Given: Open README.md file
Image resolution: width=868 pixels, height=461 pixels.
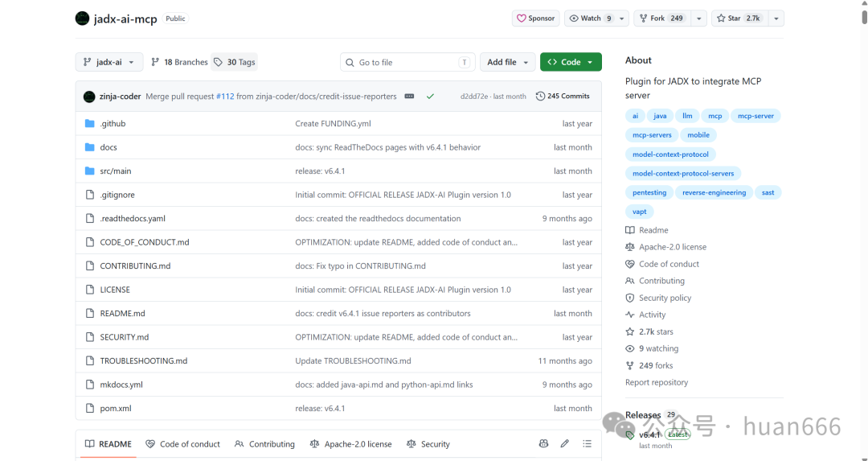Looking at the screenshot, I should click(122, 313).
